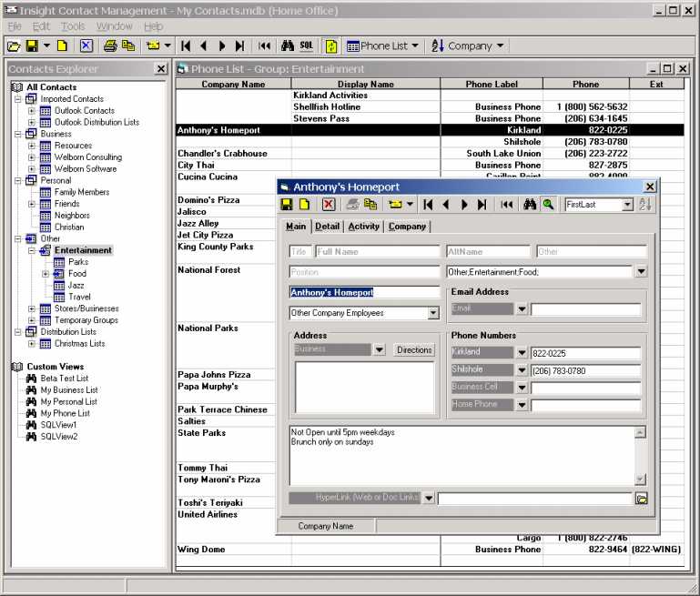Select the Chandler's Crabhouse row
The height and width of the screenshot is (596, 700).
click(x=430, y=154)
